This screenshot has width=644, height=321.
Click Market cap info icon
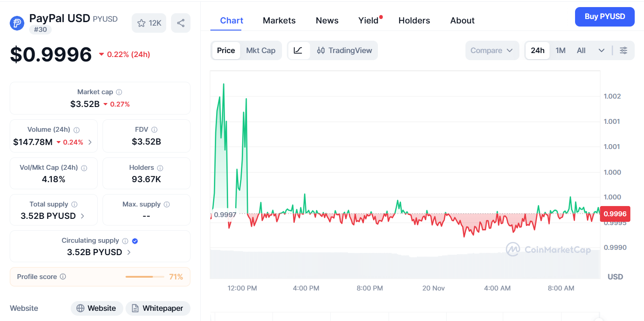[x=119, y=92]
